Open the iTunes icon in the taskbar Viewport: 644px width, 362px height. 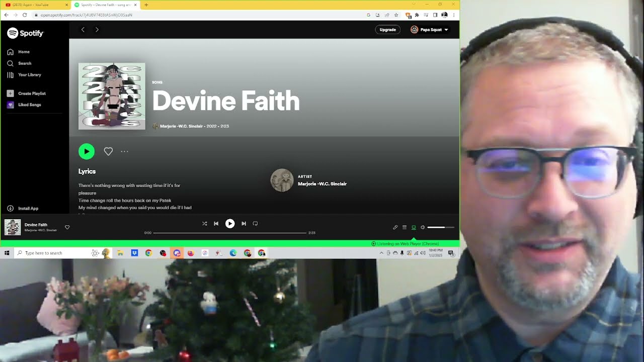click(205, 253)
